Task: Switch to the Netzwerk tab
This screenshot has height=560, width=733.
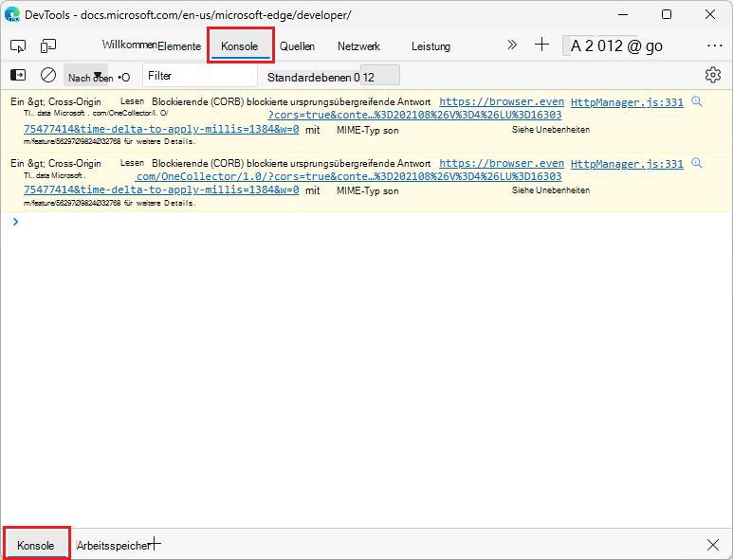Action: pyautogui.click(x=358, y=46)
